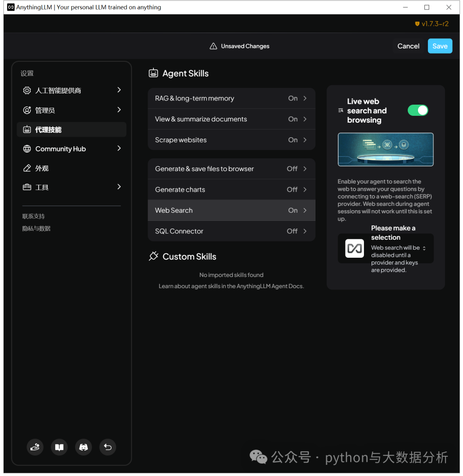Open View & summarize documents chevron
Image resolution: width=463 pixels, height=476 pixels.
point(305,119)
